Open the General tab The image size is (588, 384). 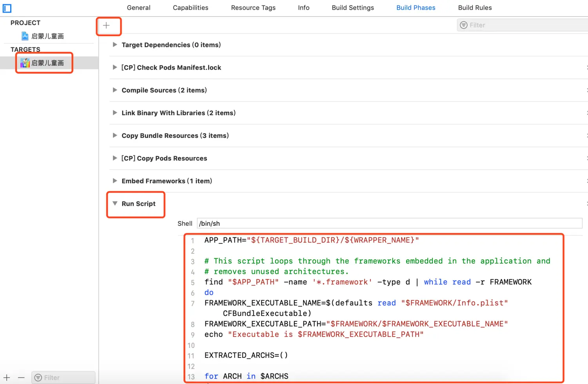[138, 8]
